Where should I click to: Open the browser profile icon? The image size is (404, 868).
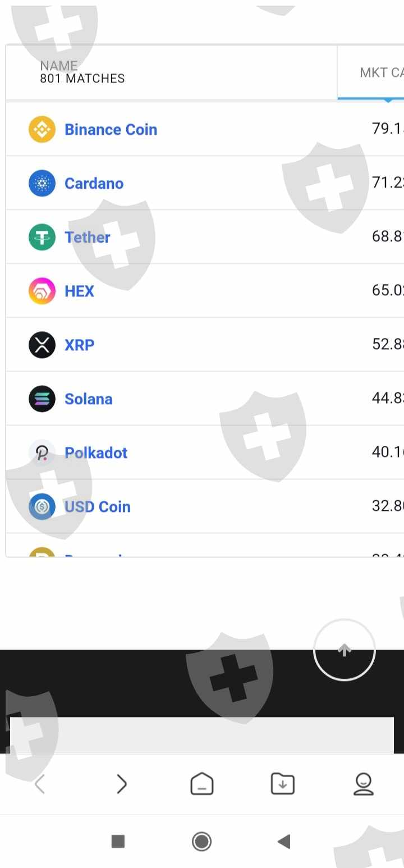tap(364, 784)
